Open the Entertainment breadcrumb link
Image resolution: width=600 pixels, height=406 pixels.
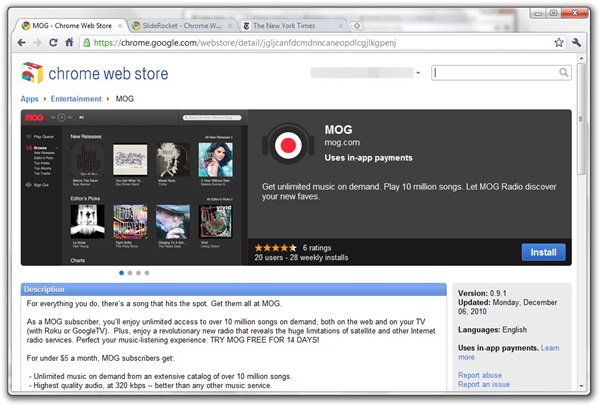[76, 99]
